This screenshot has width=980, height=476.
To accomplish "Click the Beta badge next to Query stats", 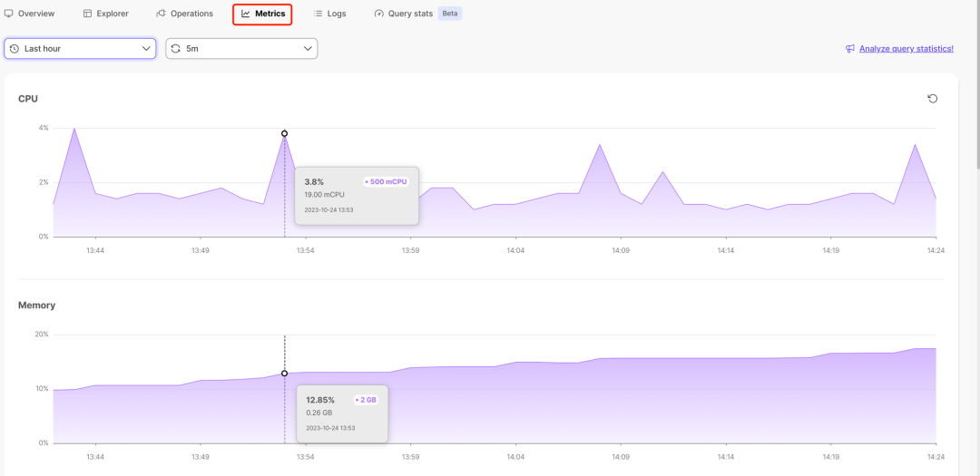I will point(450,13).
